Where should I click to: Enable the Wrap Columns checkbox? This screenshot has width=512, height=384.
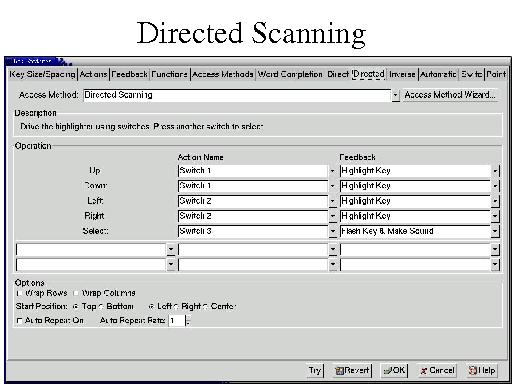[76, 293]
